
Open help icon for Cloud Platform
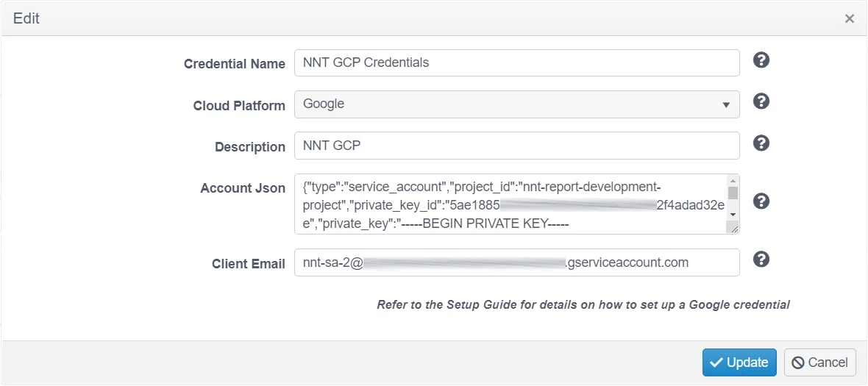762,101
